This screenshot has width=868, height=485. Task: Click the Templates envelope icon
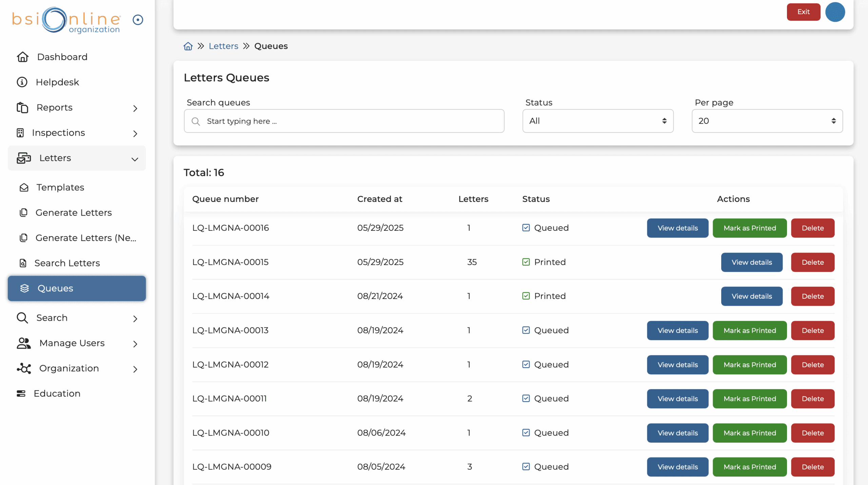tap(24, 187)
